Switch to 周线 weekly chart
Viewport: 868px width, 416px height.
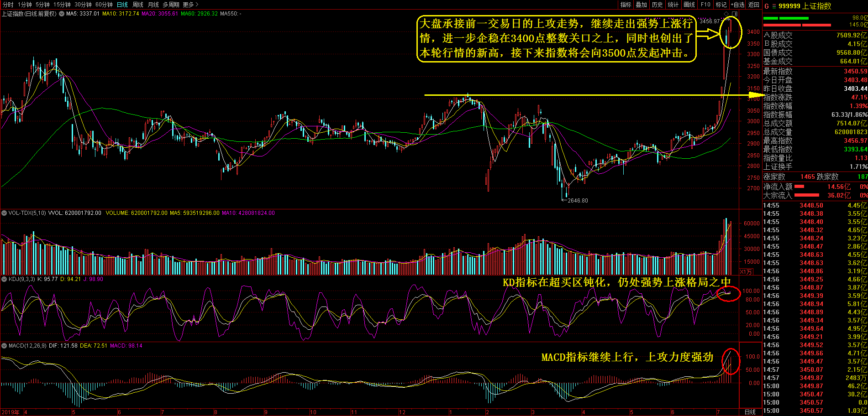point(138,5)
